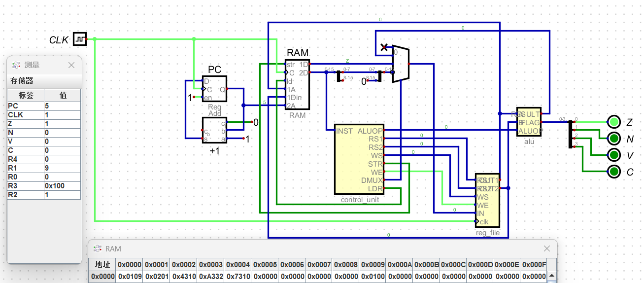Screen dimensions: 644x283
Task: Select the Z row in measurement table
Action: [44, 123]
